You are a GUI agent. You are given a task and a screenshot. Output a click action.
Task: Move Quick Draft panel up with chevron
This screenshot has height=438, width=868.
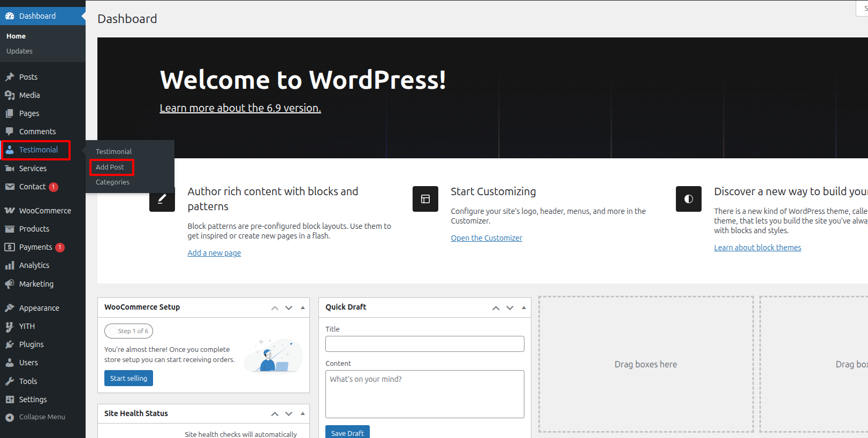click(496, 308)
